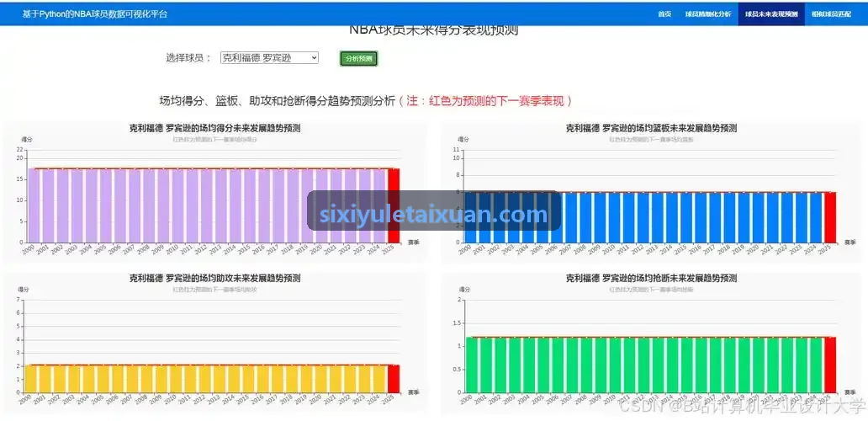Viewport: 868px width, 421px height.
Task: Click the first yellow bar for 2000 in assists chart
Action: pyautogui.click(x=30, y=379)
